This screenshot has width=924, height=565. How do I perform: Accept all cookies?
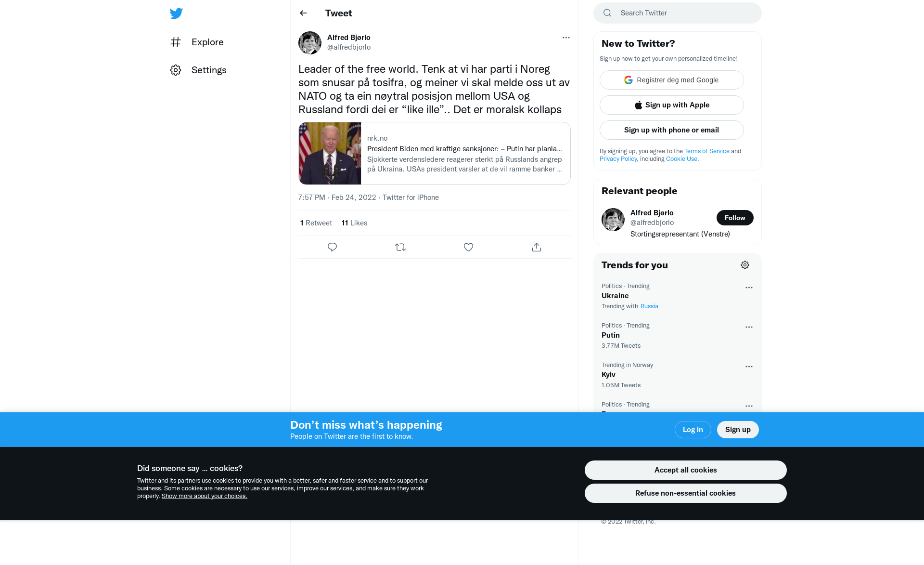pyautogui.click(x=685, y=470)
